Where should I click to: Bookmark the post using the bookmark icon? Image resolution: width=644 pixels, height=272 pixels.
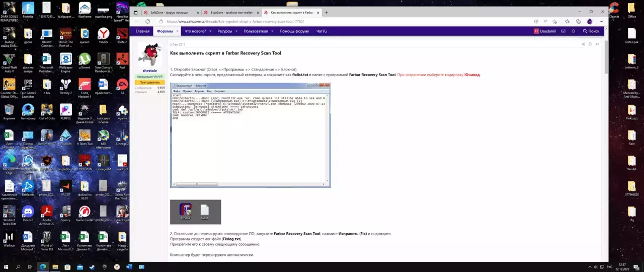[590, 44]
